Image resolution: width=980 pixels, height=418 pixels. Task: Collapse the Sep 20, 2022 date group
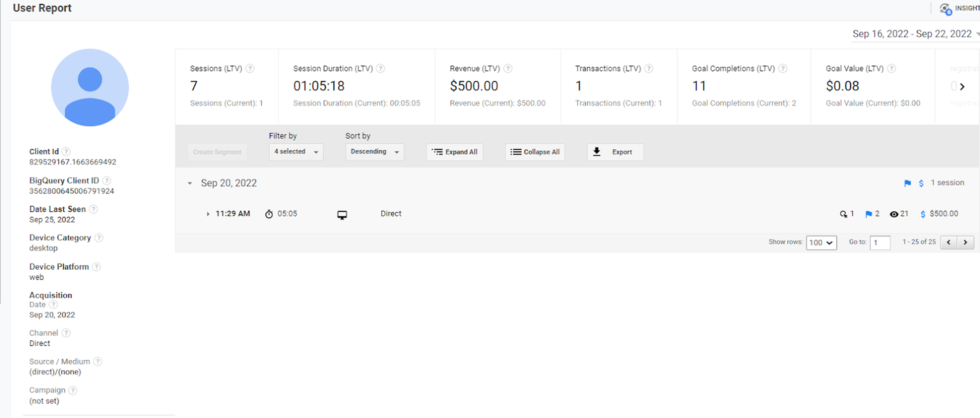click(x=189, y=183)
